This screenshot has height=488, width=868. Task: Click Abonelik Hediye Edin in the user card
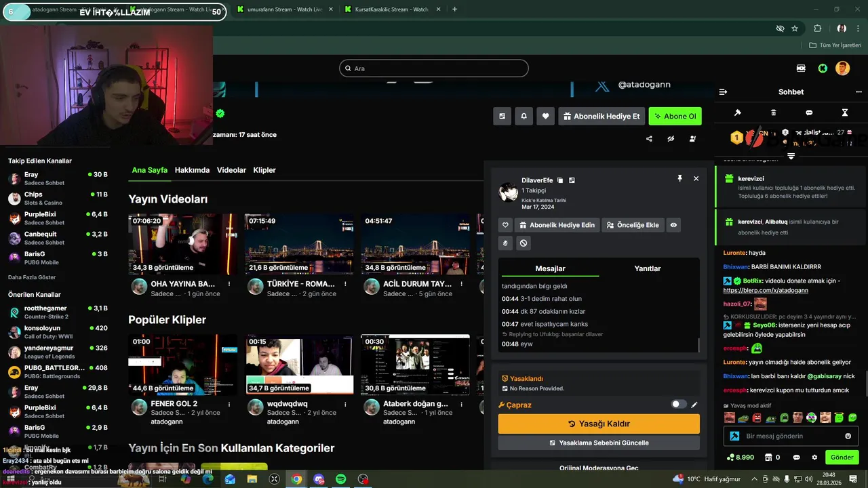557,225
